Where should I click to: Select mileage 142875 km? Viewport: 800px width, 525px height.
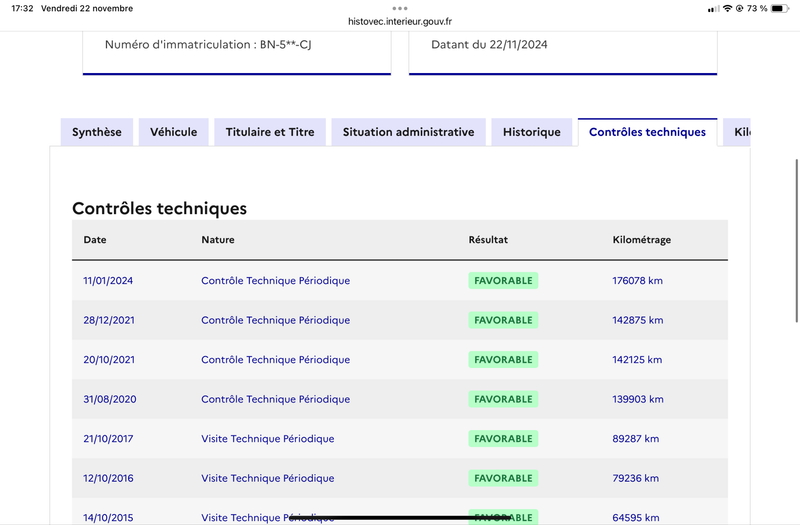638,320
